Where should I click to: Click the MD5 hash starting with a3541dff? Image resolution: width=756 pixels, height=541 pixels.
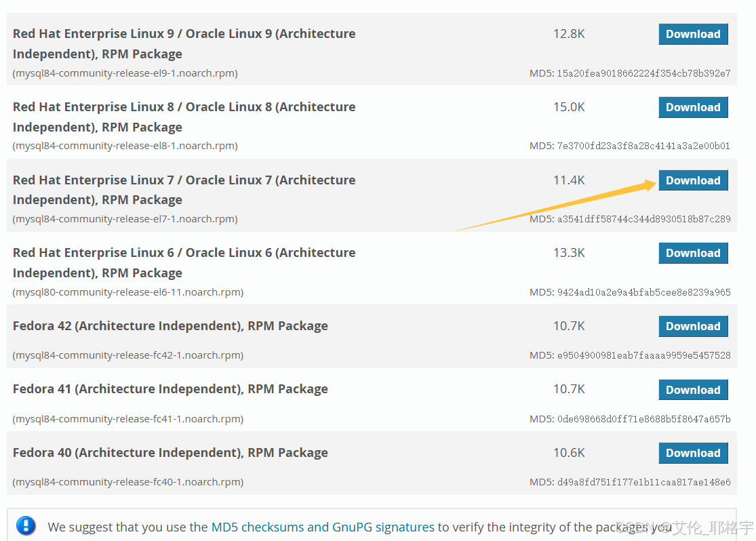point(643,220)
